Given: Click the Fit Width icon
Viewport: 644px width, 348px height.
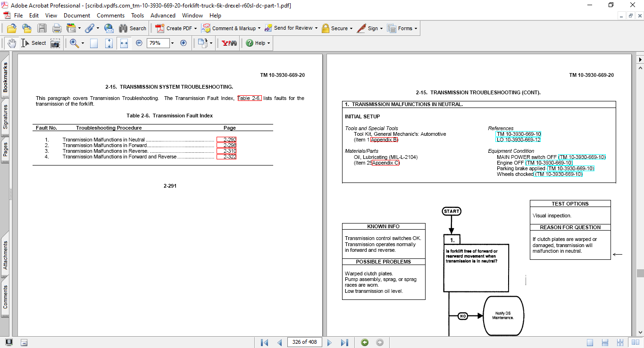Looking at the screenshot, I should [124, 43].
